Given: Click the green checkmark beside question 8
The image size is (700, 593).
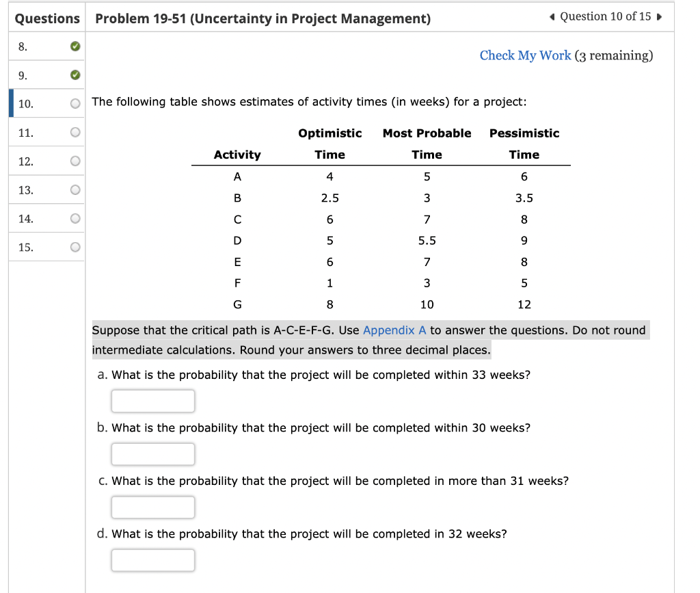Looking at the screenshot, I should [x=75, y=47].
